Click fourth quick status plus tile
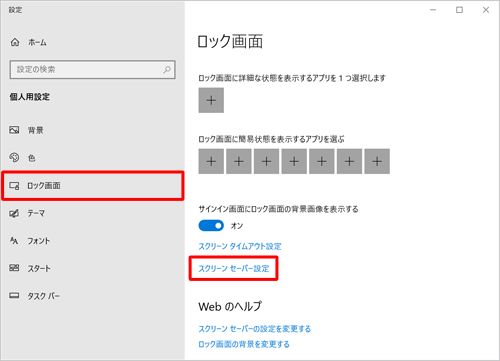This screenshot has height=361, width=500. 294,161
